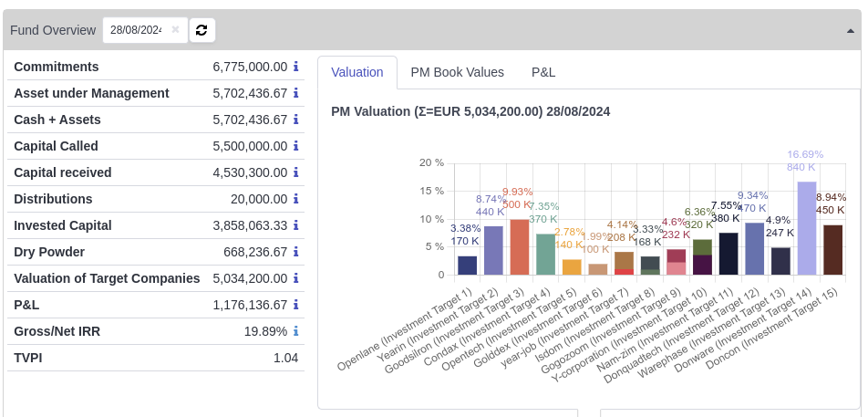Click the info icon next to Commitments
Screen dimensions: 868x417
coord(295,67)
